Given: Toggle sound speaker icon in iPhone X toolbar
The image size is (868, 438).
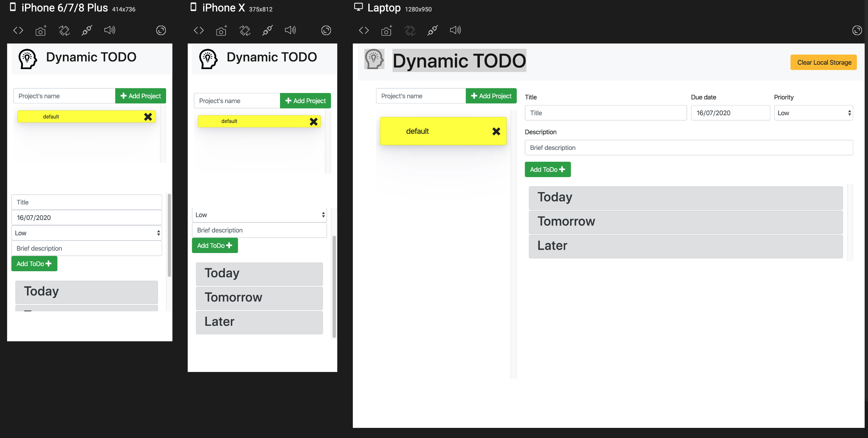Looking at the screenshot, I should 290,30.
